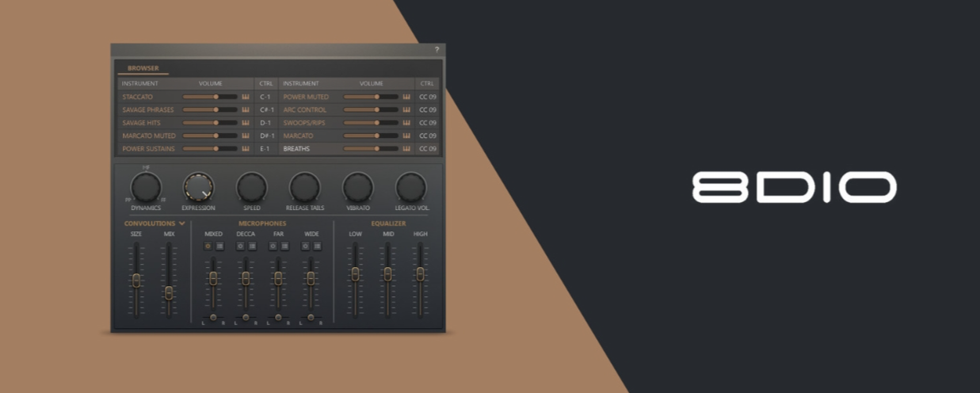The height and width of the screenshot is (393, 980).
Task: Click the keyboard icon in the SAVAGE PHRASES row
Action: 246,110
